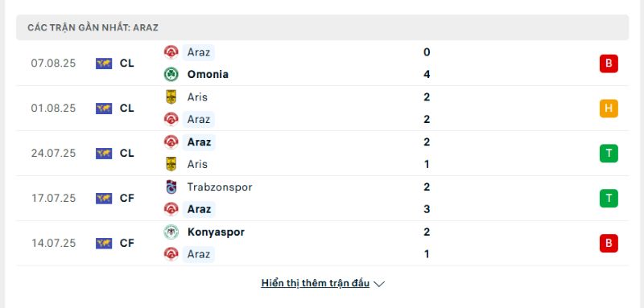Image resolution: width=644 pixels, height=308 pixels.
Task: Select the Trabzonspor team name
Action: click(x=220, y=187)
